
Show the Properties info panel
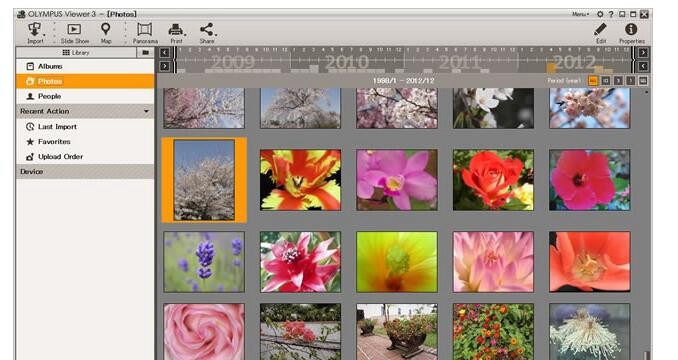pyautogui.click(x=631, y=32)
